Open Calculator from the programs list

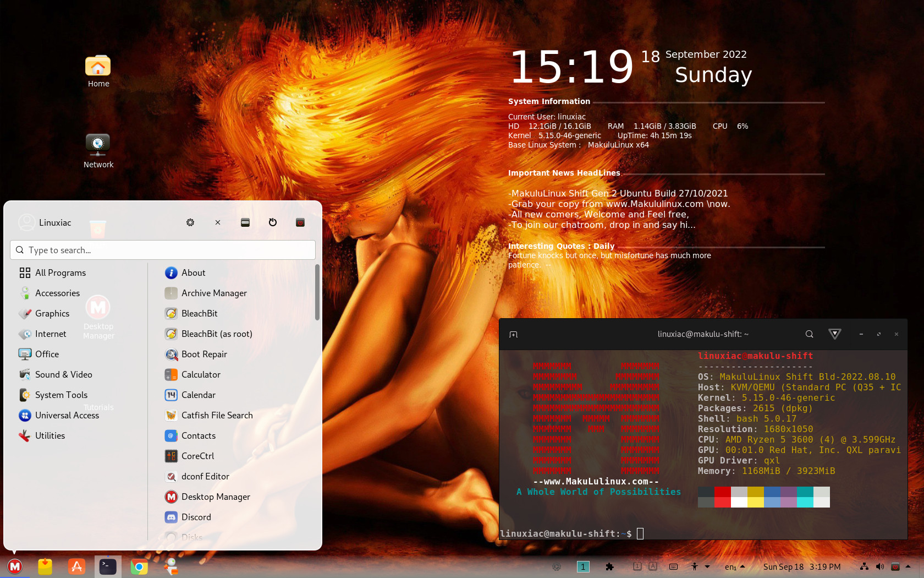coord(237,374)
